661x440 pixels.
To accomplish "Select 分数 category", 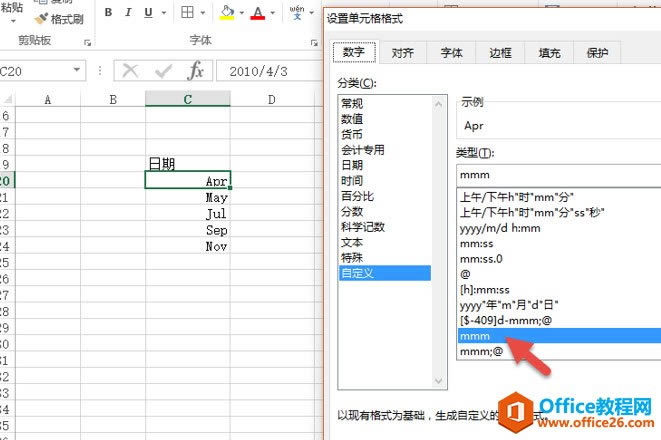I will (385, 212).
